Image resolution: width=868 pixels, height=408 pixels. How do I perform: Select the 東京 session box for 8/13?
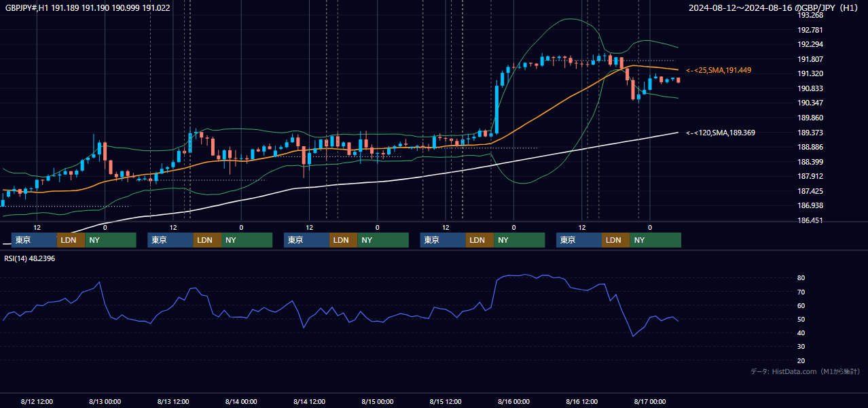point(170,240)
